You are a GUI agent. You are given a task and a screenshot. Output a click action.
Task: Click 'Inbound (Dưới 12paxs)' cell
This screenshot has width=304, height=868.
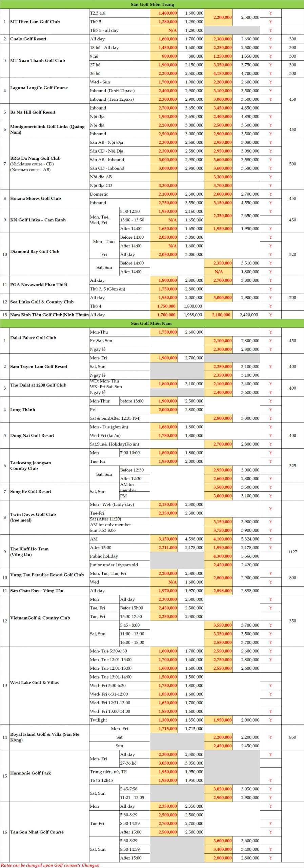[119, 91]
